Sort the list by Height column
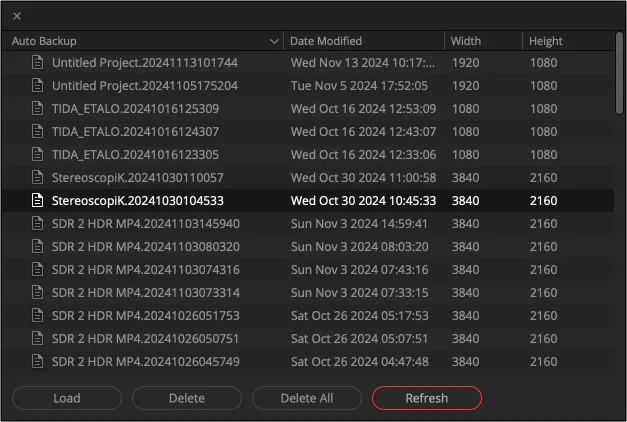Image resolution: width=627 pixels, height=422 pixels. click(x=546, y=41)
